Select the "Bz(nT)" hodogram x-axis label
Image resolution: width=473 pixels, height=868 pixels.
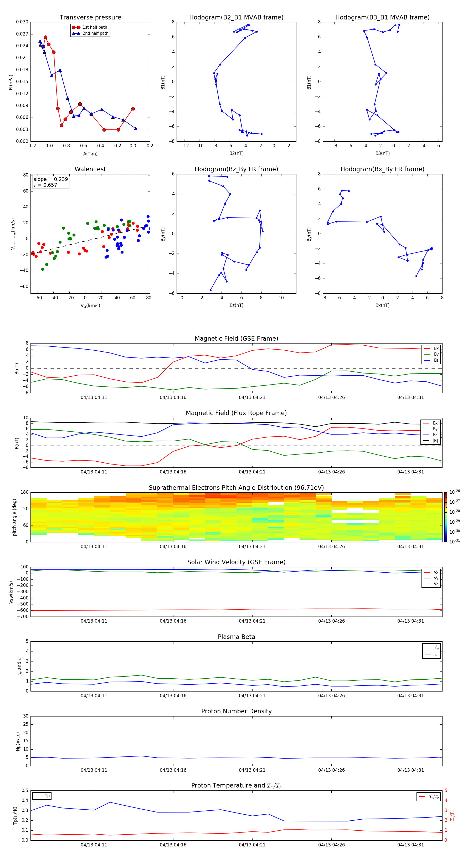(236, 305)
